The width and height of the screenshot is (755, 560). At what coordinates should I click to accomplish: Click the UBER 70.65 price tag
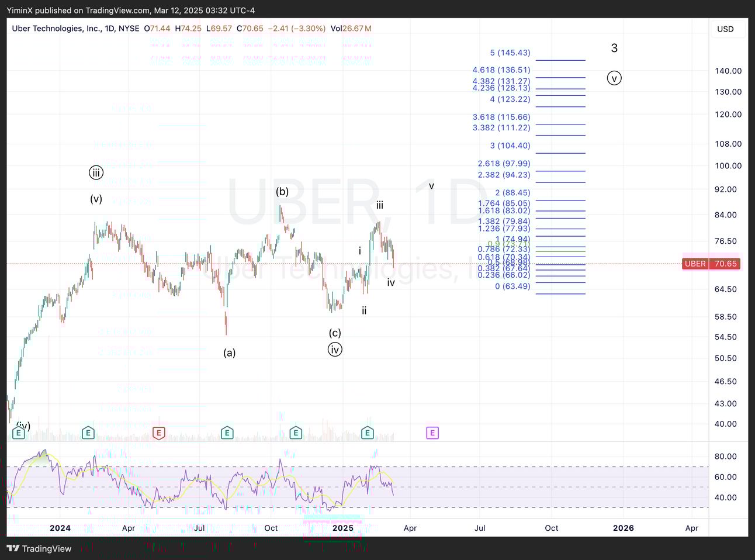click(x=711, y=264)
